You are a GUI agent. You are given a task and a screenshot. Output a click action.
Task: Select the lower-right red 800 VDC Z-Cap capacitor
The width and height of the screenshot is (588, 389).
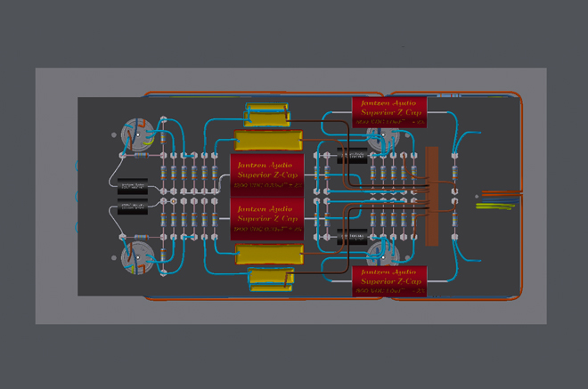(389, 281)
